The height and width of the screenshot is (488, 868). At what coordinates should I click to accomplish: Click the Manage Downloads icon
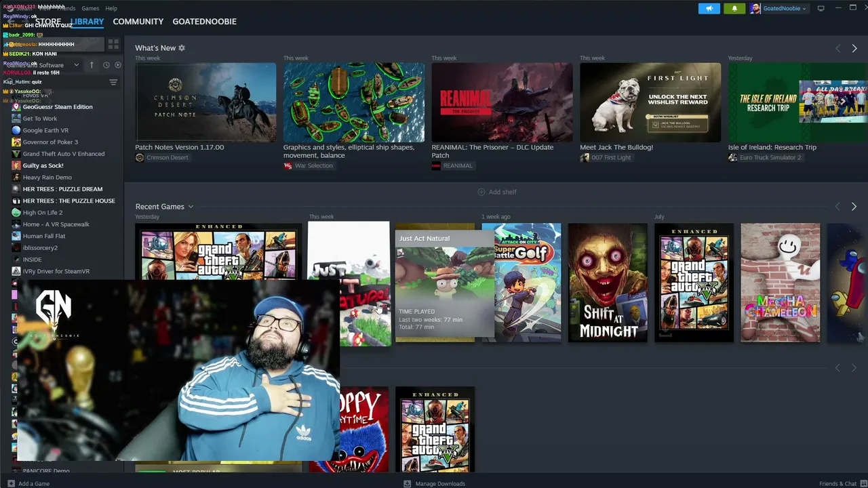click(407, 483)
